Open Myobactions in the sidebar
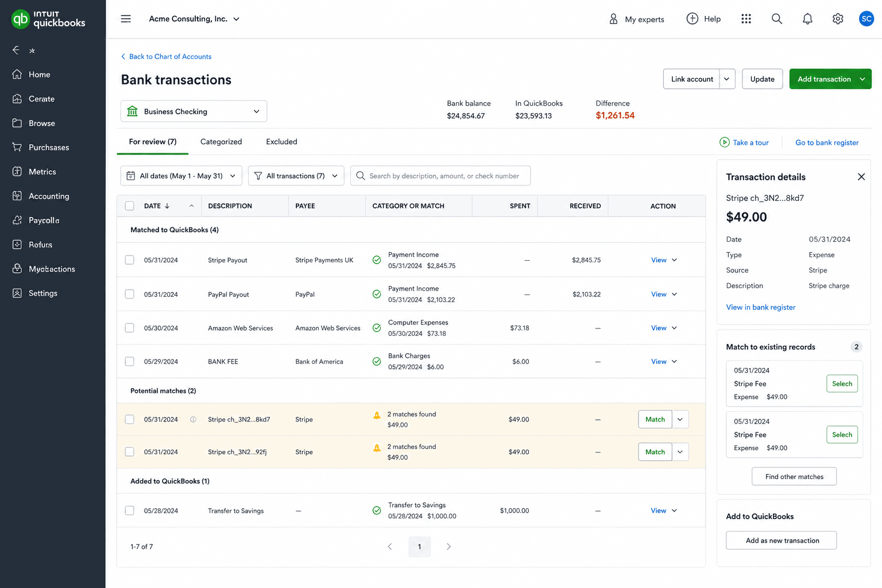The height and width of the screenshot is (588, 882). (52, 269)
